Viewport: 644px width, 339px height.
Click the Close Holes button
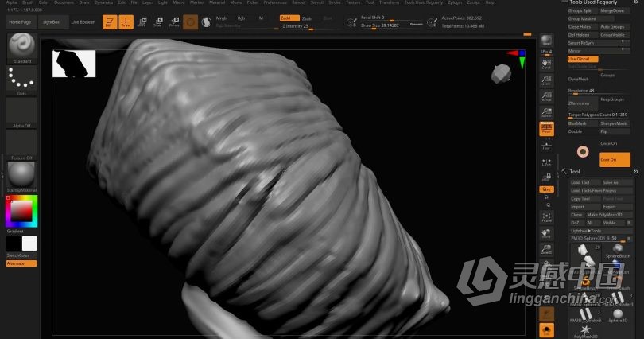[583, 27]
